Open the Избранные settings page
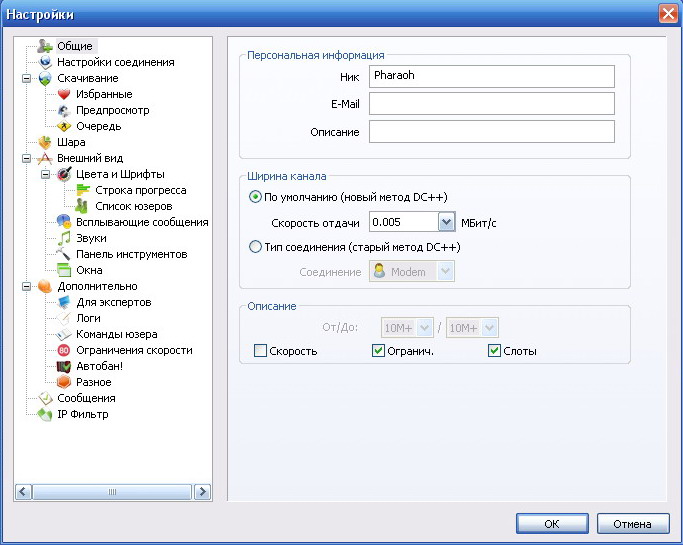683x545 pixels. coord(104,94)
